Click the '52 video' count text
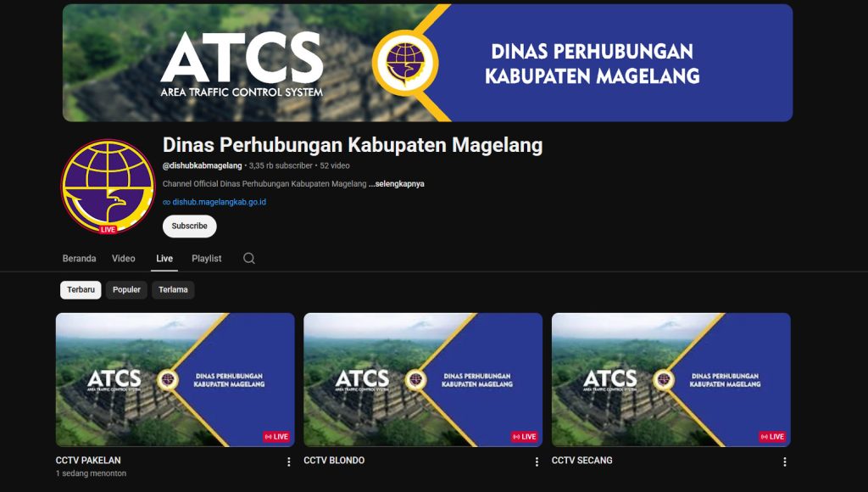Screen dimensions: 868x492 point(334,165)
